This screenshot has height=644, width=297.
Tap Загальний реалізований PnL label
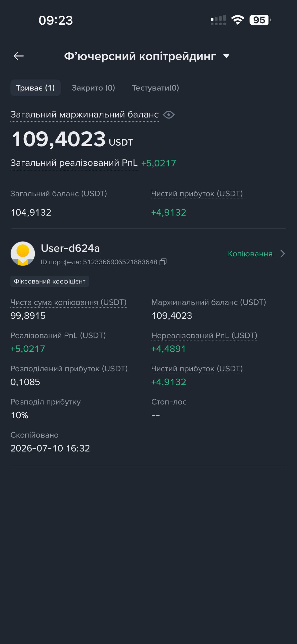click(74, 163)
